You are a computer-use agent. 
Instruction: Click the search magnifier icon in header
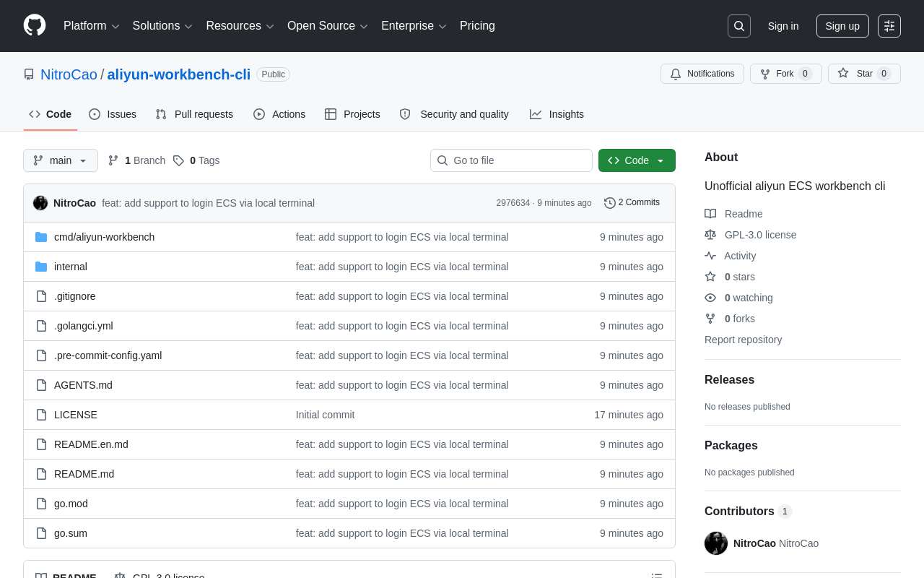coord(739,26)
